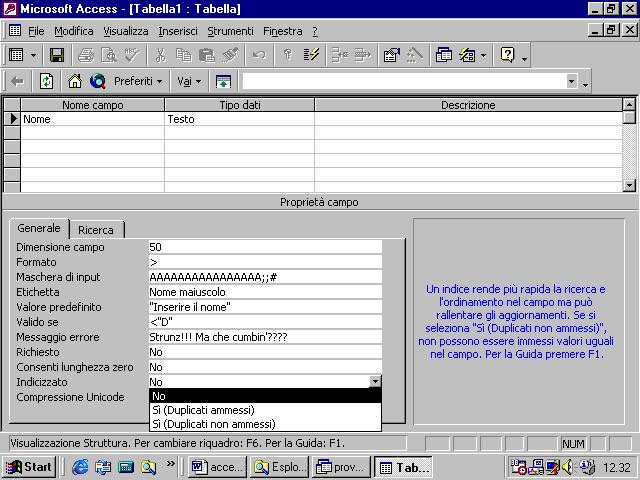Click the field grid scroll down arrow
Viewport: 640px width, 480px height.
click(x=629, y=185)
